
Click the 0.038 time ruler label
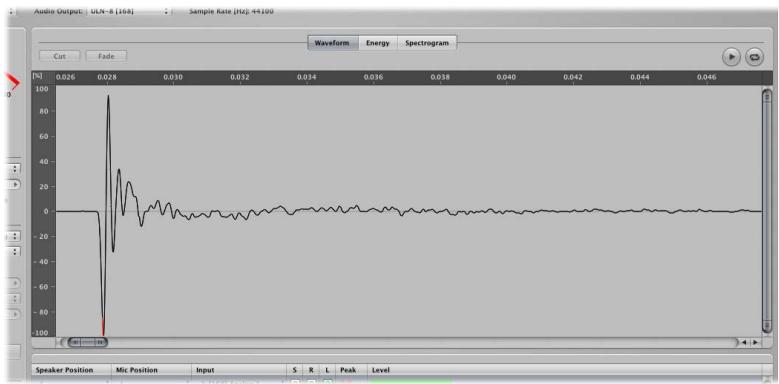(x=440, y=77)
